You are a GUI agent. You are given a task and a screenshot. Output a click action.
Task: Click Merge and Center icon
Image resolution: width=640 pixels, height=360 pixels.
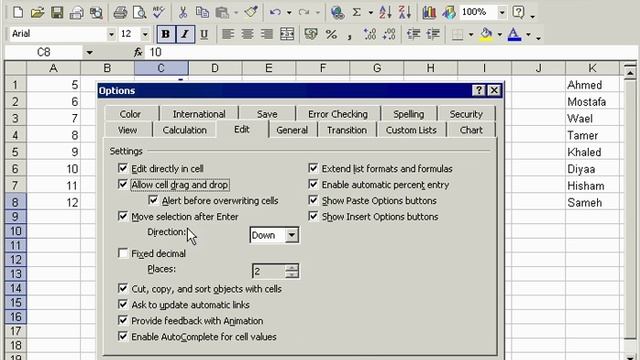click(x=287, y=34)
